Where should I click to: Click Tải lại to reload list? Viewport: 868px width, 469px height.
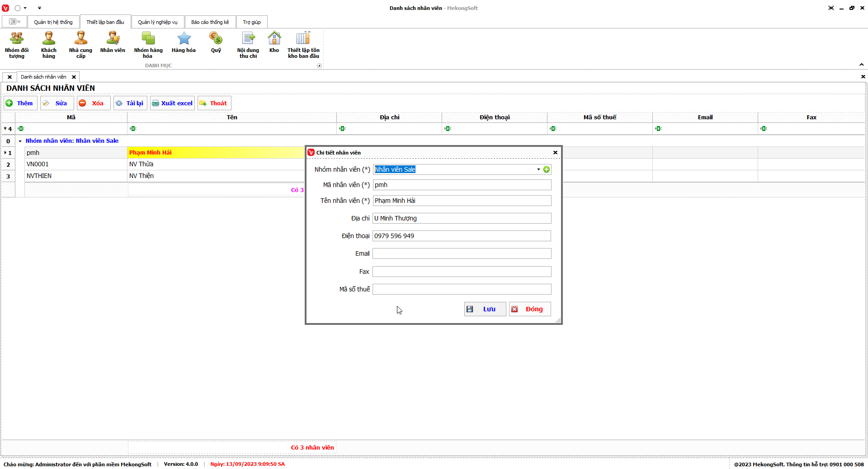tap(130, 103)
